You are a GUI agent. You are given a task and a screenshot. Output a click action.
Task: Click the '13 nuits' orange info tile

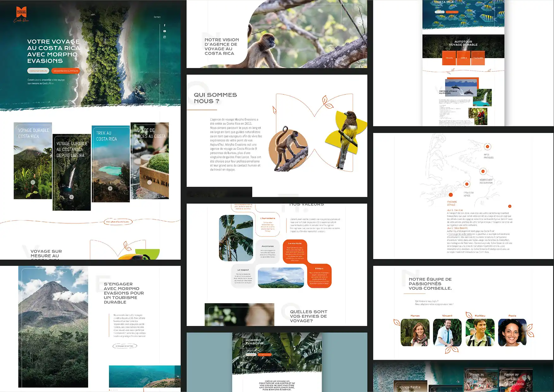tap(449, 58)
